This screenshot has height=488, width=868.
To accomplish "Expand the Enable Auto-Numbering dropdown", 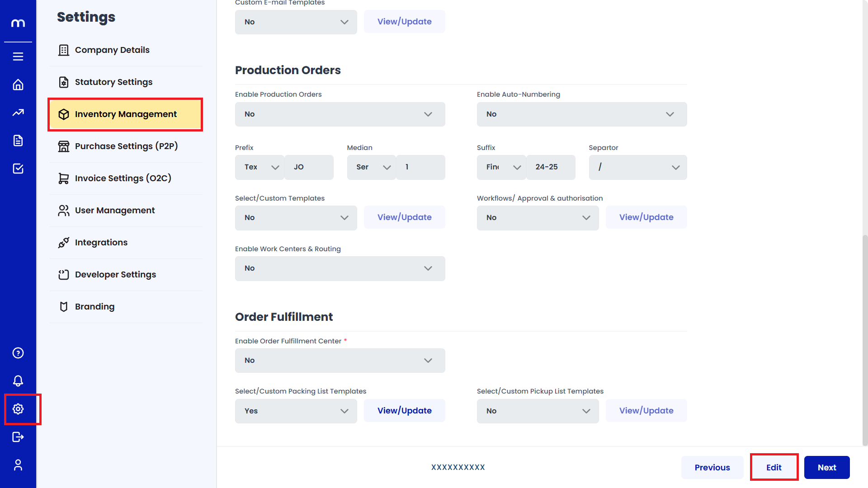I will click(581, 114).
